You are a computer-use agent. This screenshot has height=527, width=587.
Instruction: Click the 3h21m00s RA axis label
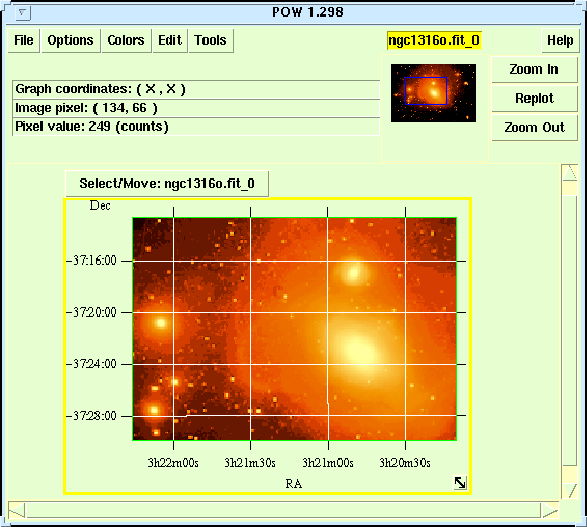click(x=328, y=463)
